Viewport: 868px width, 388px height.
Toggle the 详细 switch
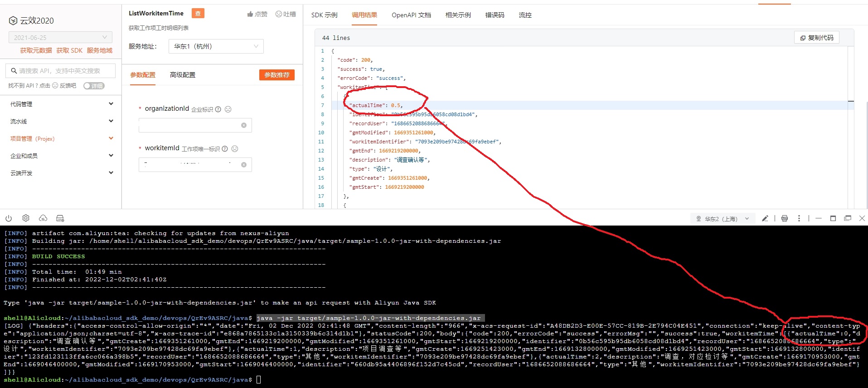[94, 86]
